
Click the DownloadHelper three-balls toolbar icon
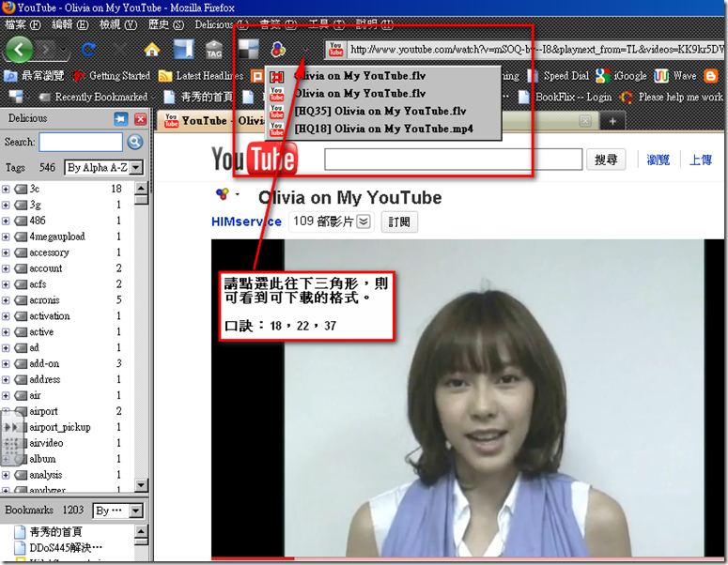(x=278, y=49)
